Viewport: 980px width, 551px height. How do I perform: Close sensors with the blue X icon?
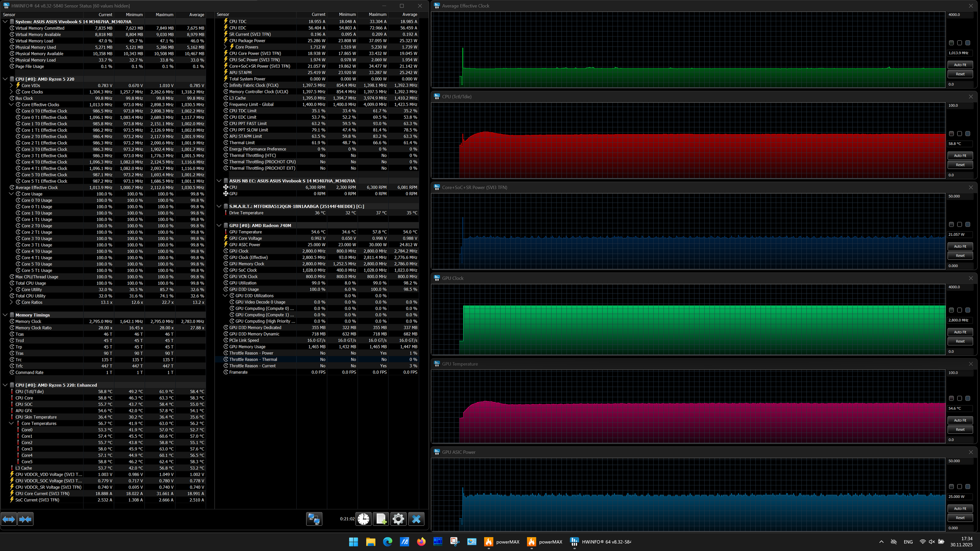416,519
